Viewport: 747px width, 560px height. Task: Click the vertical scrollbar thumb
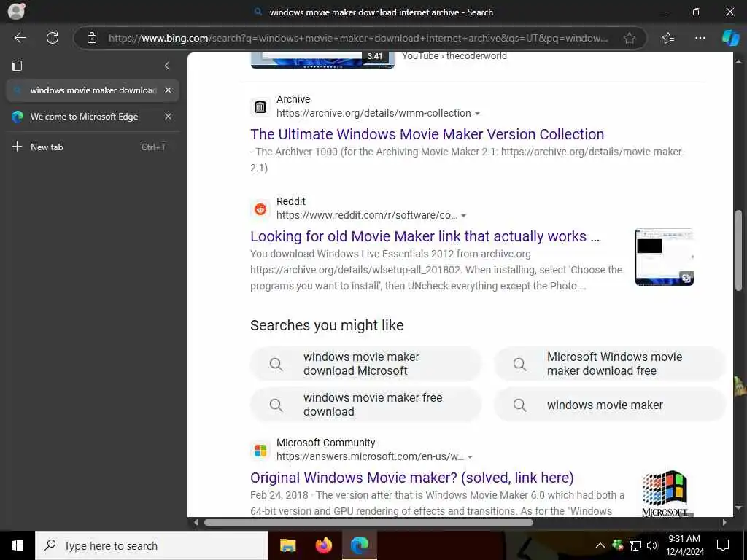point(738,250)
